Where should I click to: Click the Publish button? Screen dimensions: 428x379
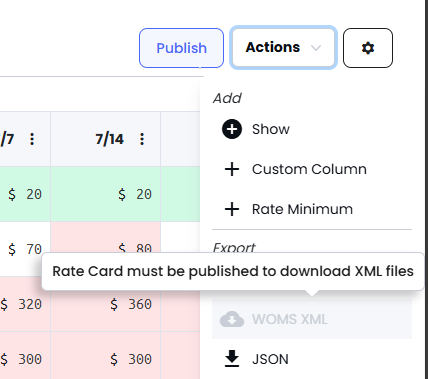181,48
